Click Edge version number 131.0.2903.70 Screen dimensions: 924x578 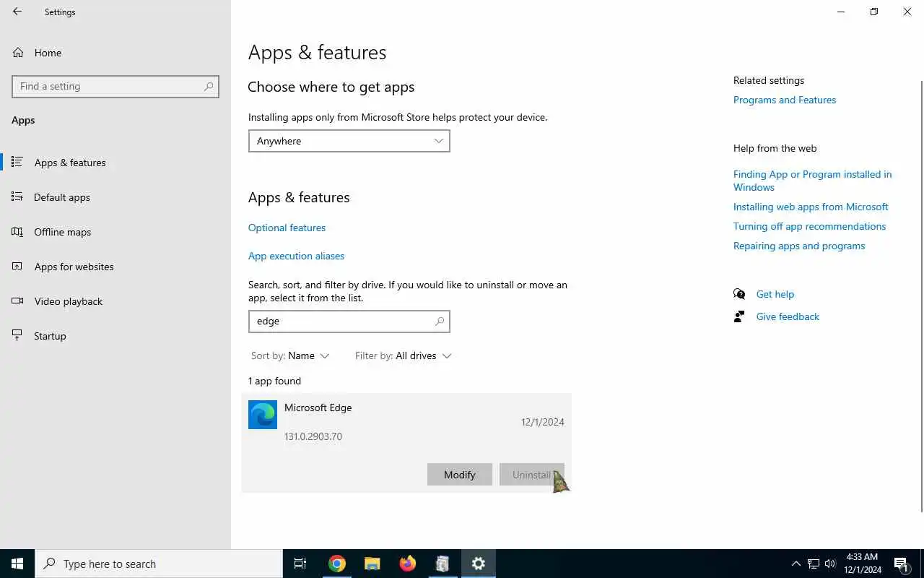313,436
